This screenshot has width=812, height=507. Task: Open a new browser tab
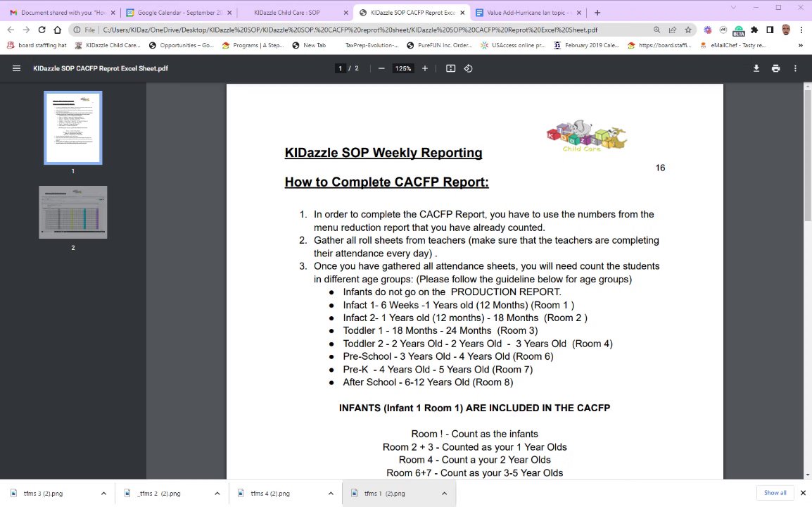(597, 13)
